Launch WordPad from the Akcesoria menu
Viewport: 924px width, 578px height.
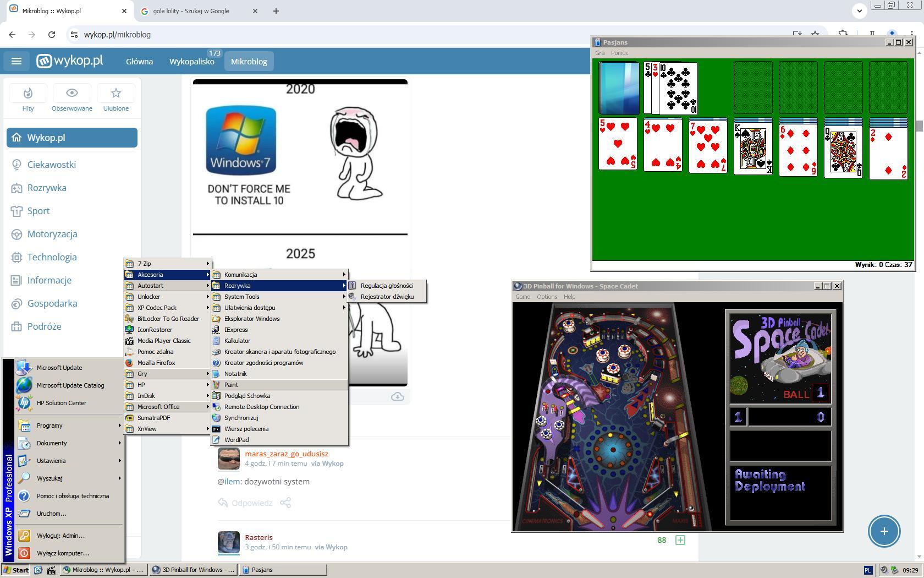coord(279,440)
